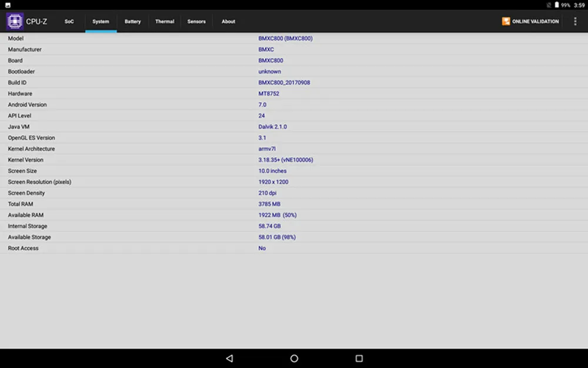Tap the 3:59 clock in status bar
Screen dimensions: 588x368
579,5
